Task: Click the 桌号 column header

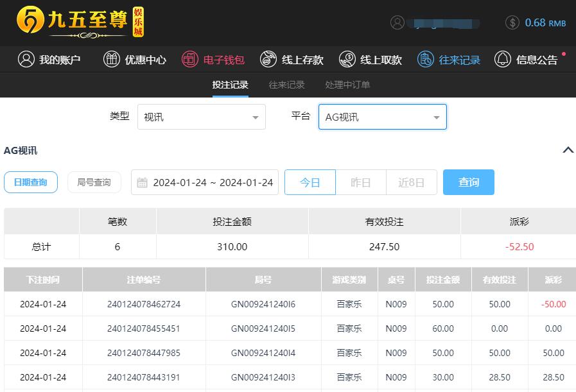Action: [396, 280]
